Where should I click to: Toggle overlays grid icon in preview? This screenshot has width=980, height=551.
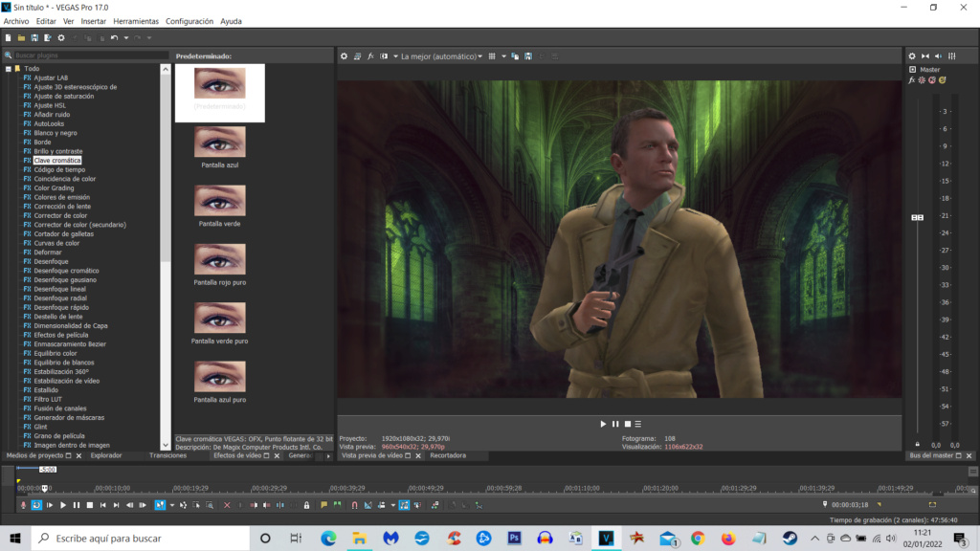[x=493, y=56]
